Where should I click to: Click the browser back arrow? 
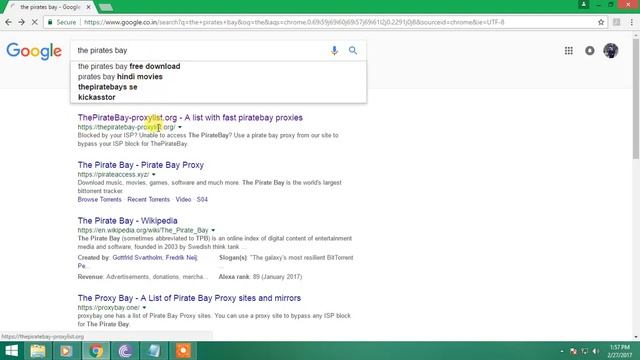click(x=9, y=22)
